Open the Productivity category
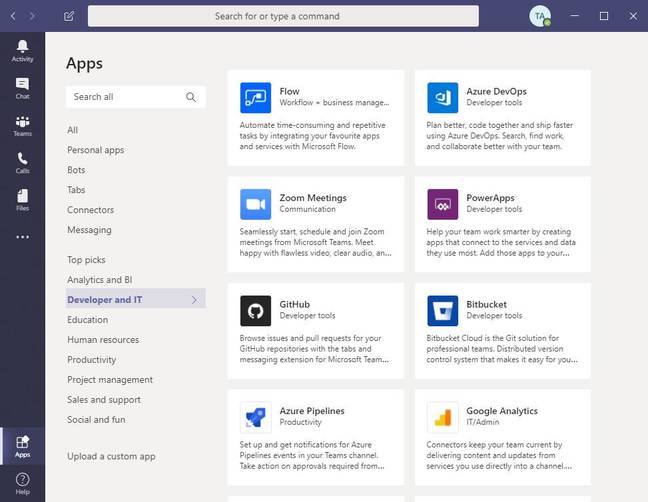This screenshot has width=648, height=502. (91, 360)
